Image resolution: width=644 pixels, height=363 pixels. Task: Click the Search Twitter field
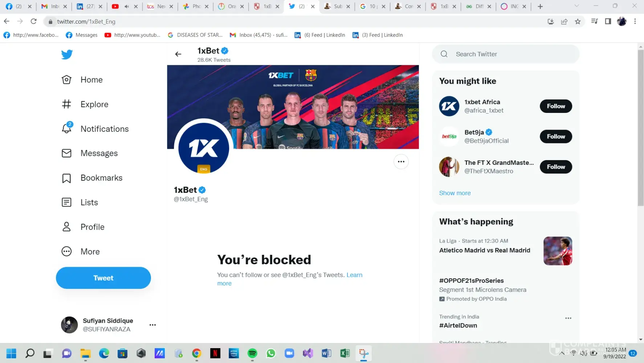pos(506,54)
